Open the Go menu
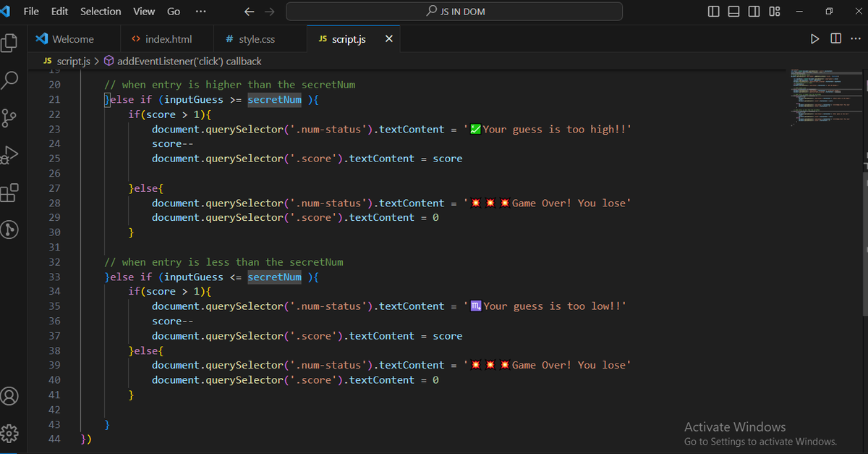868x454 pixels. pyautogui.click(x=174, y=12)
